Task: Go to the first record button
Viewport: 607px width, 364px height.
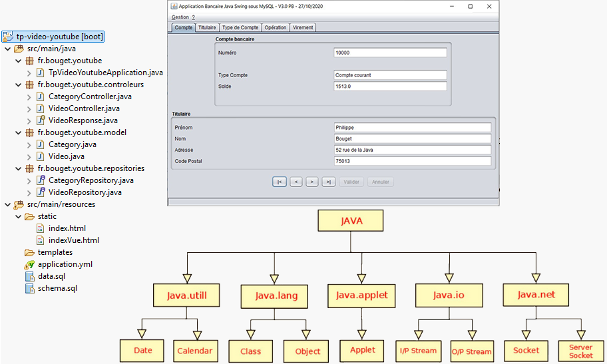Action: [x=279, y=182]
